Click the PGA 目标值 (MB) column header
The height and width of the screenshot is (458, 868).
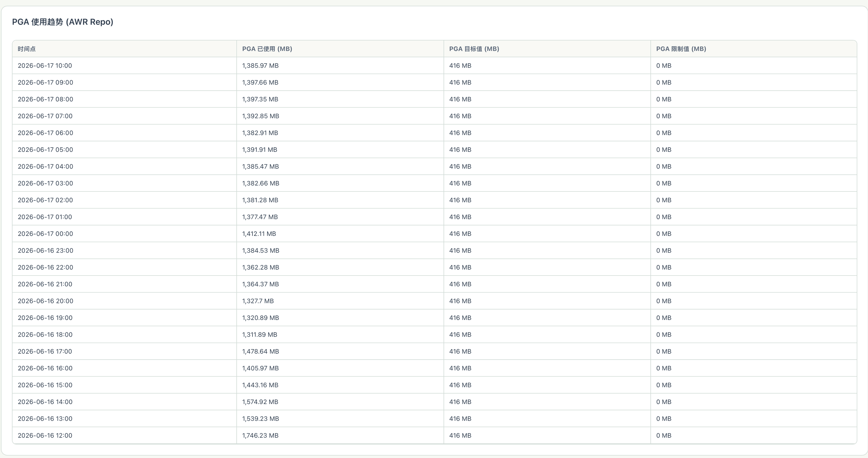(x=474, y=49)
